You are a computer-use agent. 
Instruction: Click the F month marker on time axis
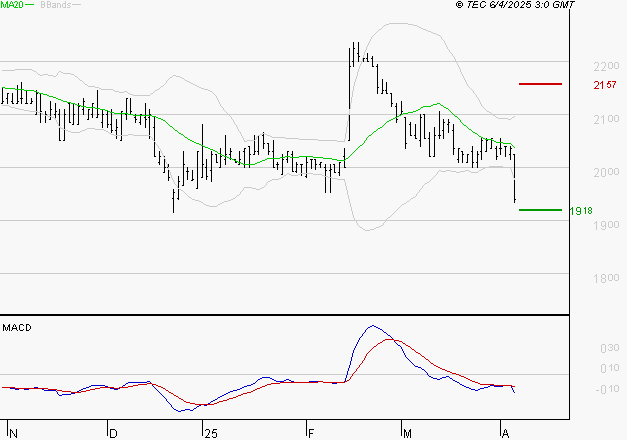(311, 434)
